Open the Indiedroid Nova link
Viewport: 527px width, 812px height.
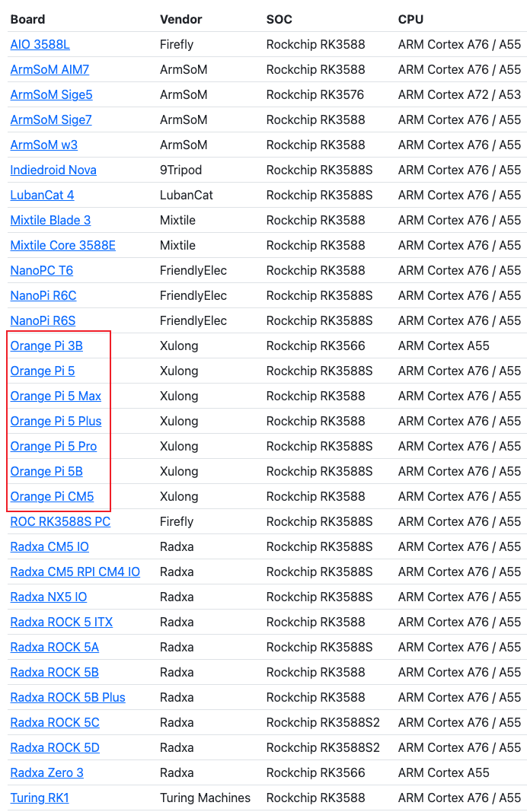(53, 170)
